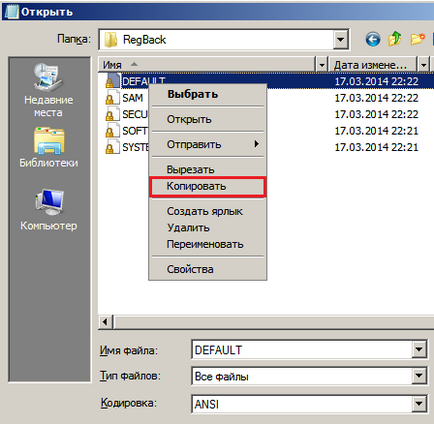This screenshot has width=434, height=424.
Task: Select the SYSTEM file icon
Action: click(x=112, y=147)
